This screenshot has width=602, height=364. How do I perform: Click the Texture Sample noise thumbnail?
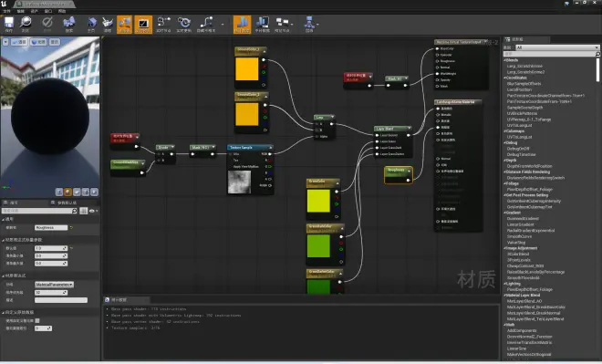(239, 182)
